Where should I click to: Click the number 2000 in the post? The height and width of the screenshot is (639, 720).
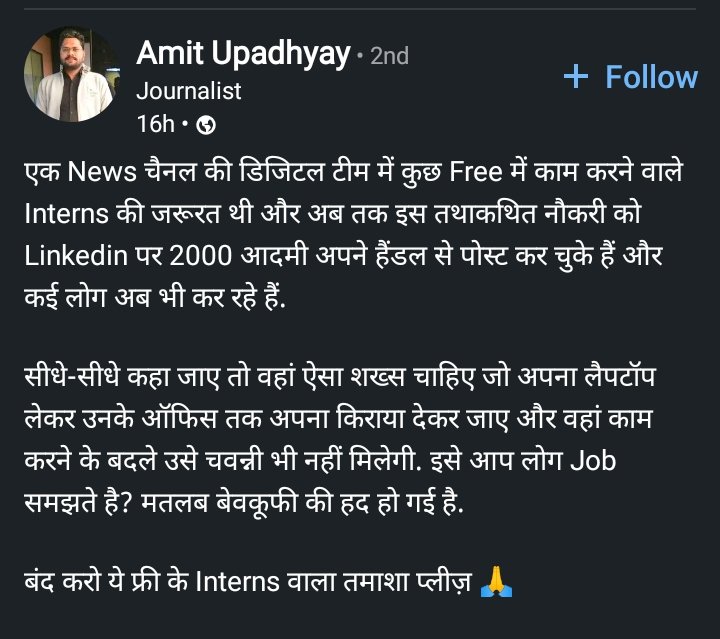[x=201, y=256]
